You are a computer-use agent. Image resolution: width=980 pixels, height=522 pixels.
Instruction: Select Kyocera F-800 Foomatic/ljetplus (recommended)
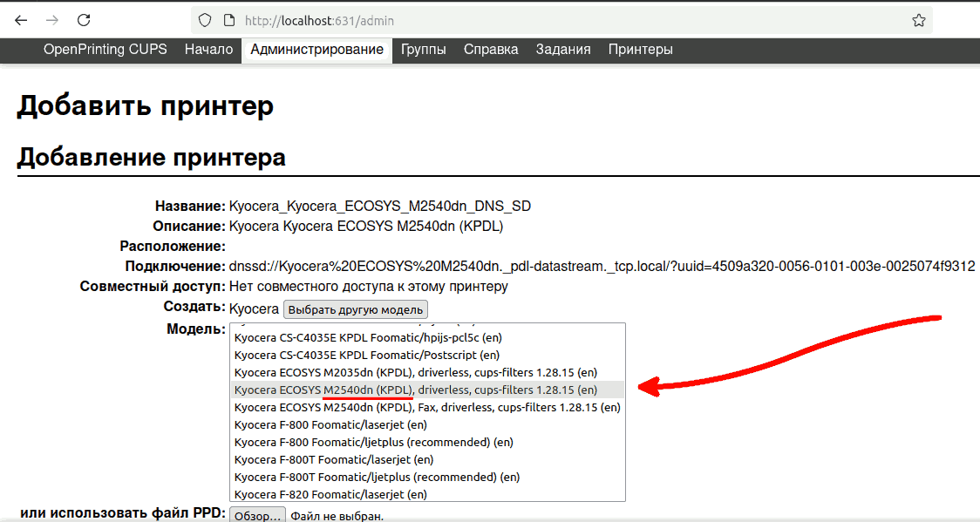pyautogui.click(x=427, y=443)
